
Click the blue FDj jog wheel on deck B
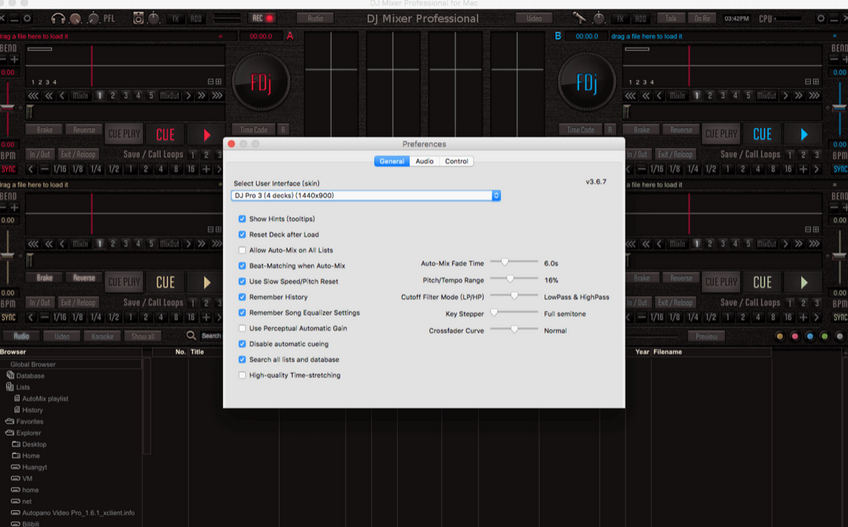(587, 83)
